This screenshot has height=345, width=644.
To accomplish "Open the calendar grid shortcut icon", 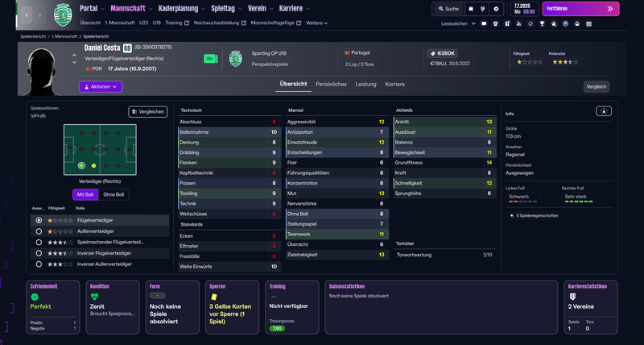I will click(588, 24).
